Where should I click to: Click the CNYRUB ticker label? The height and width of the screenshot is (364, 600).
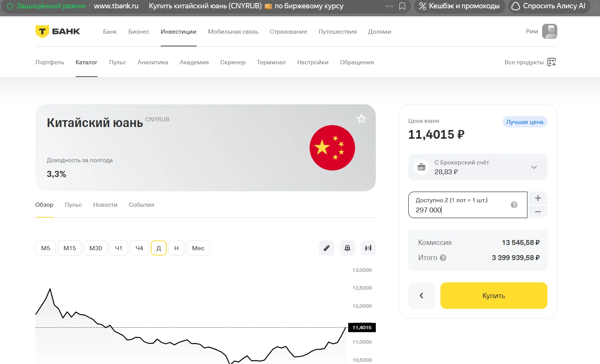click(157, 119)
